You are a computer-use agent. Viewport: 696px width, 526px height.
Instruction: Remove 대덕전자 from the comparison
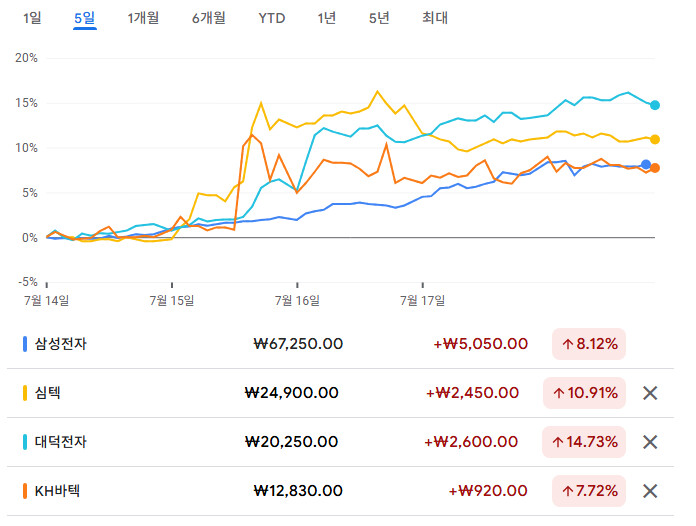(x=650, y=442)
